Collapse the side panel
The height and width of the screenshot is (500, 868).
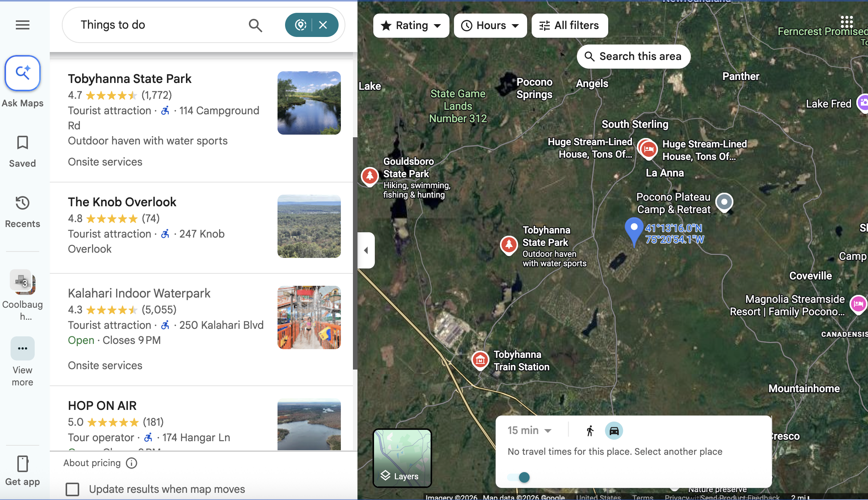tap(366, 250)
